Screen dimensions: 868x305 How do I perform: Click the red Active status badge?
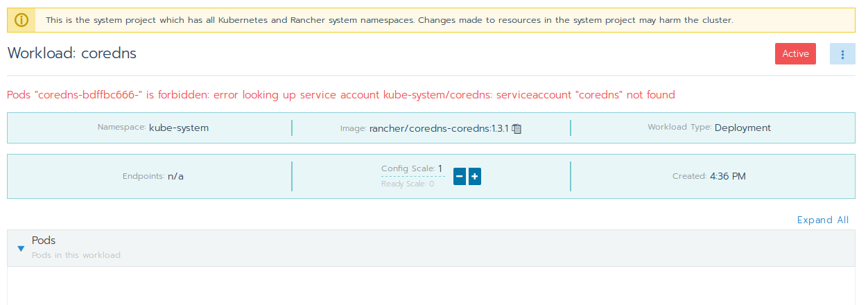click(x=795, y=54)
